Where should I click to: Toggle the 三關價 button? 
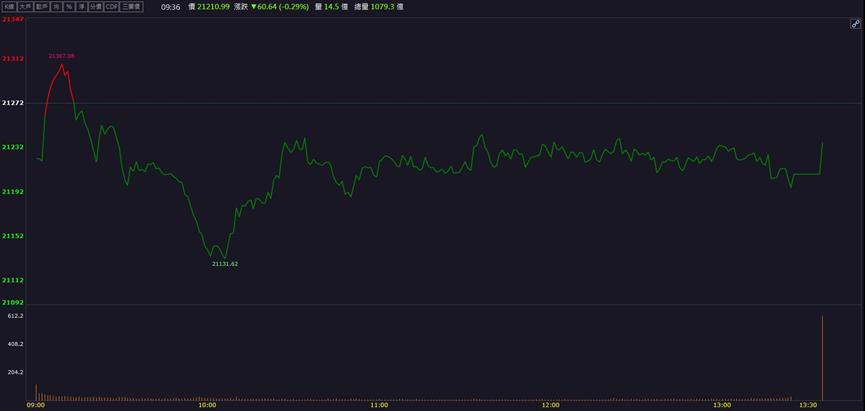[131, 7]
